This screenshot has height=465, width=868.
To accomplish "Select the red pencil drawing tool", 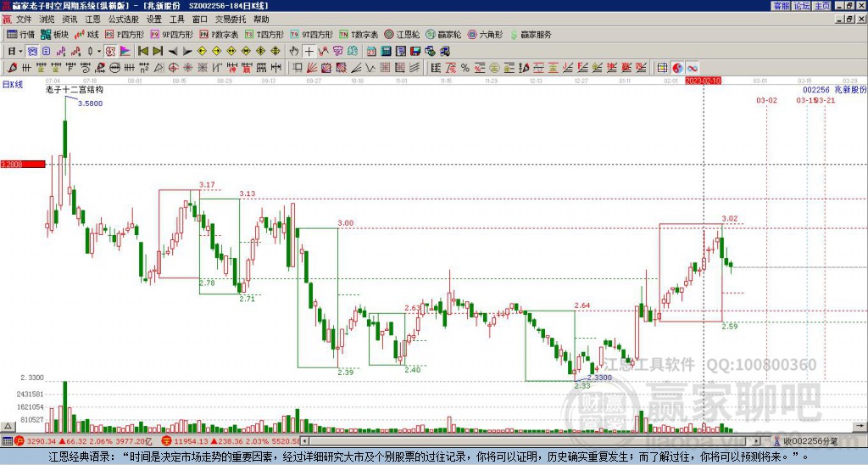I will click(x=11, y=68).
